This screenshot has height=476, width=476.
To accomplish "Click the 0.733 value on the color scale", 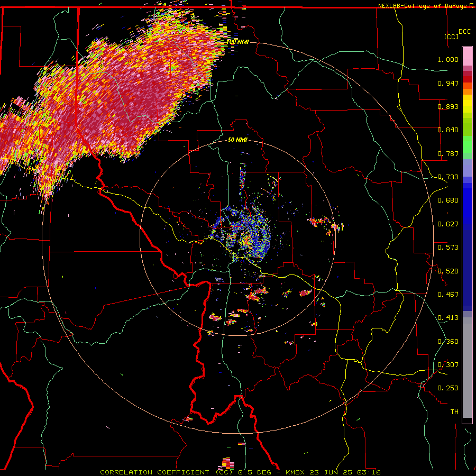I will pyautogui.click(x=448, y=177).
